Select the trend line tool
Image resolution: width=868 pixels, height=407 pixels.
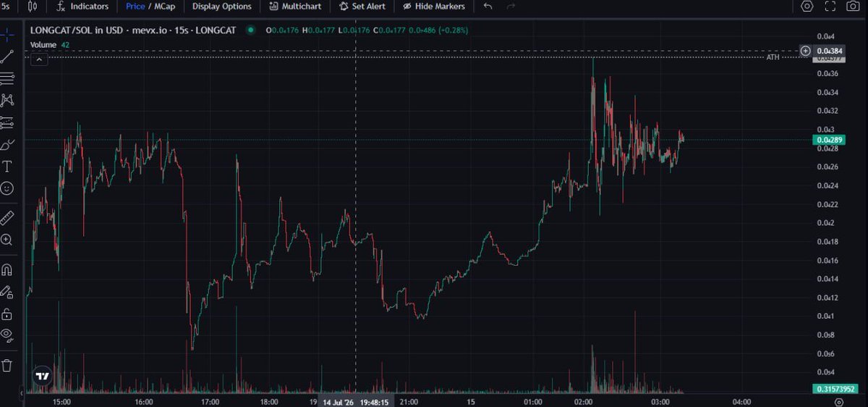click(7, 56)
